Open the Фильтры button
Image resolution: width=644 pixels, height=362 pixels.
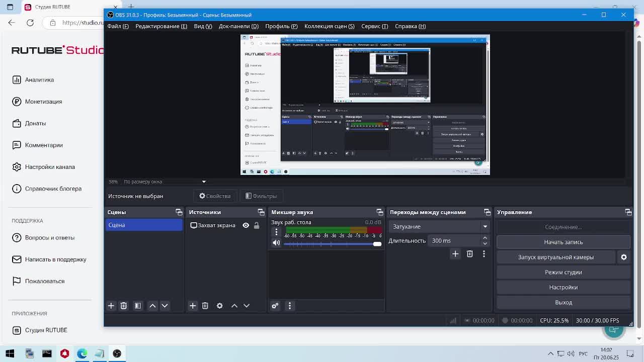pos(261,196)
